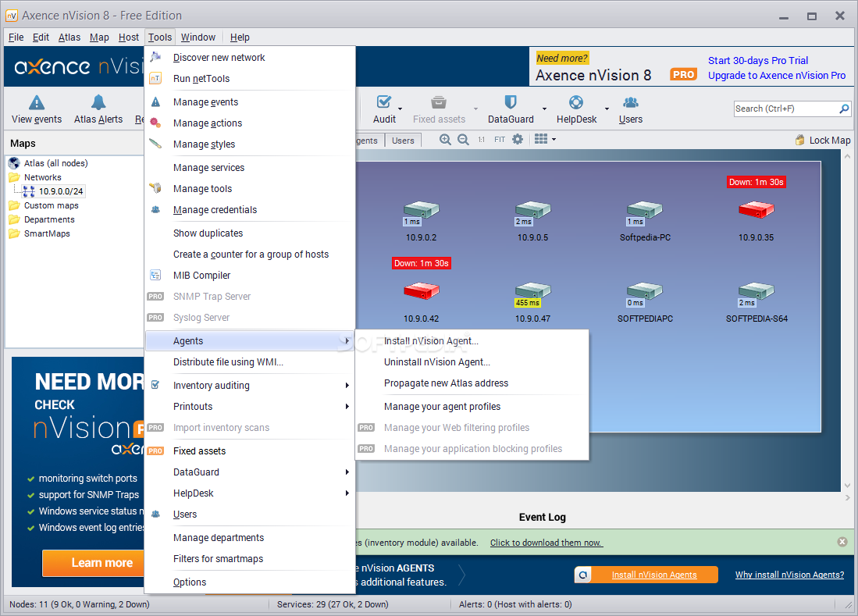The image size is (858, 616).
Task: Open Why install nVision Agents link
Action: point(789,575)
